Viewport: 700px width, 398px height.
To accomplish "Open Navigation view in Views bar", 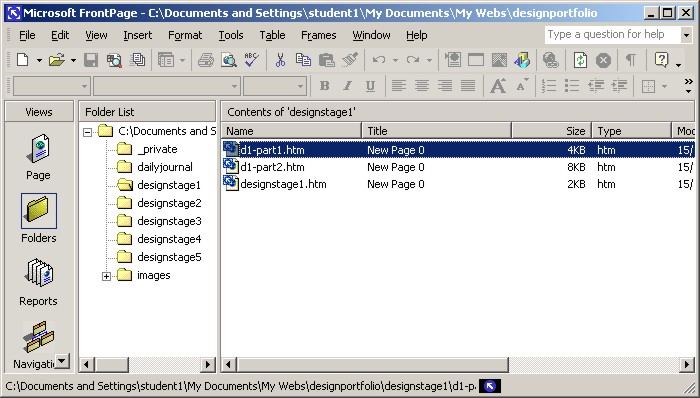I will [x=38, y=344].
